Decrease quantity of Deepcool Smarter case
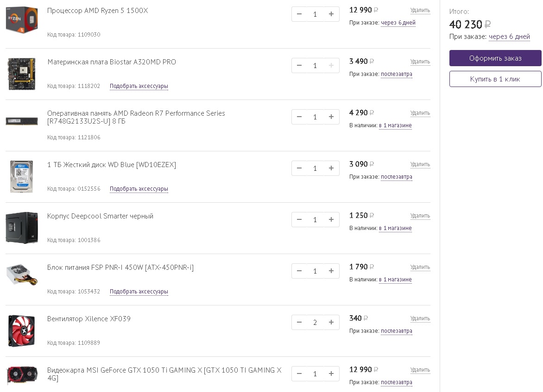 click(299, 220)
